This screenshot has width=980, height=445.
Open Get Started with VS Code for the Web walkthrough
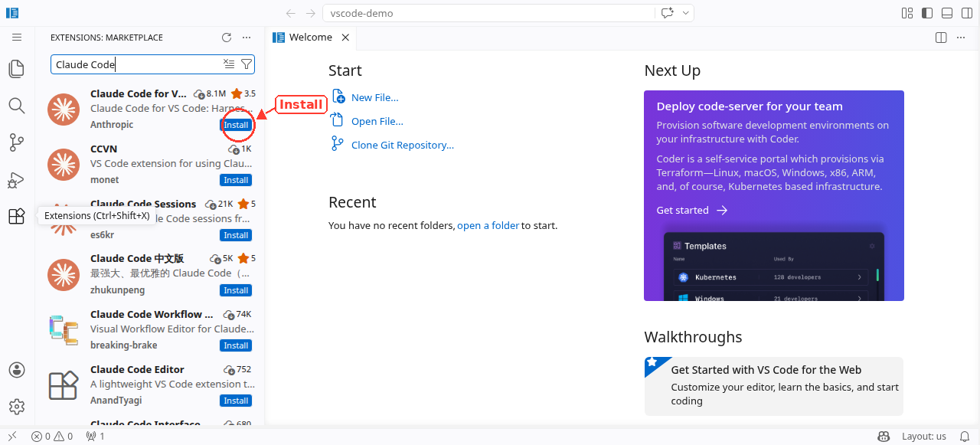[774, 386]
